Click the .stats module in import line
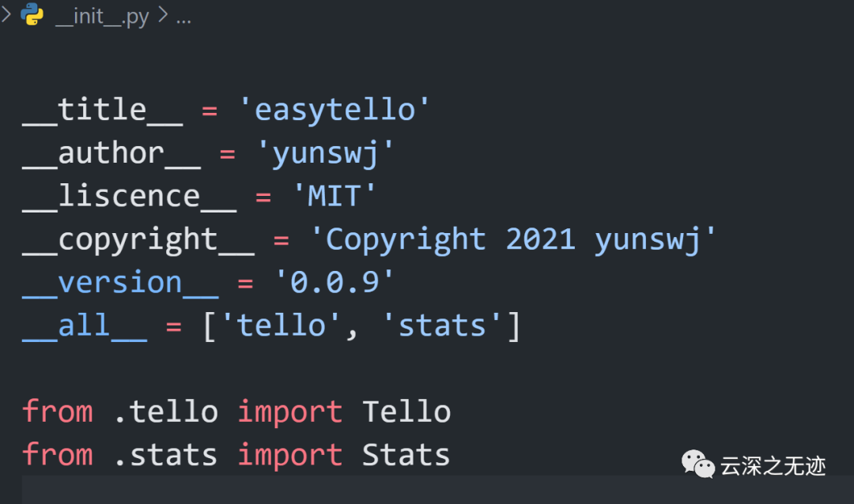The width and height of the screenshot is (854, 504). coord(165,455)
